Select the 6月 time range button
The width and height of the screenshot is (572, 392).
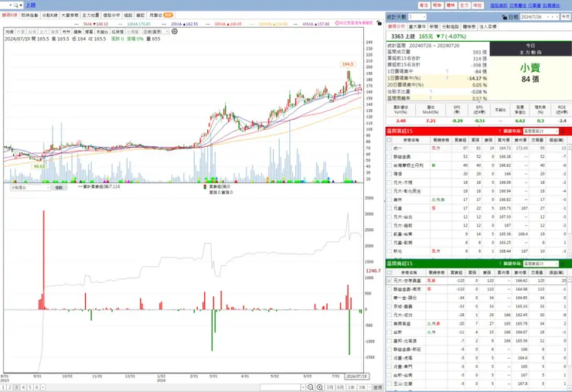coord(340,387)
